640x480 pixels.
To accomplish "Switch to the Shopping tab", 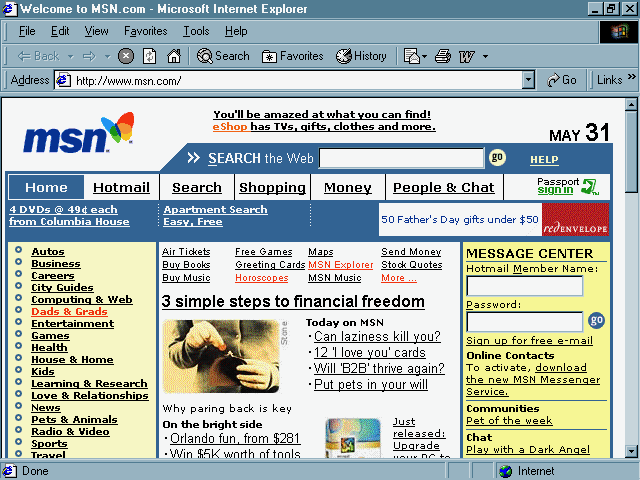I will 272,187.
